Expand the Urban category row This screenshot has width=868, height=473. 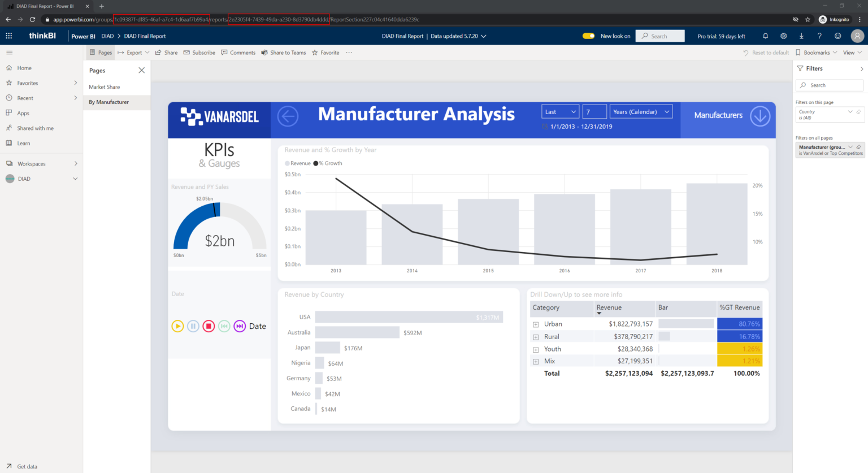(x=535, y=324)
